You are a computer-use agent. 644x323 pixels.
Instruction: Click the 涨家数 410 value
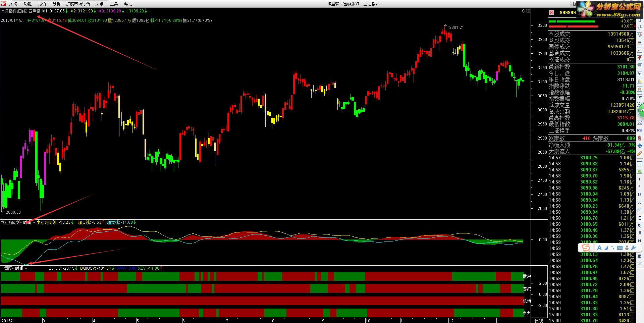coord(587,138)
